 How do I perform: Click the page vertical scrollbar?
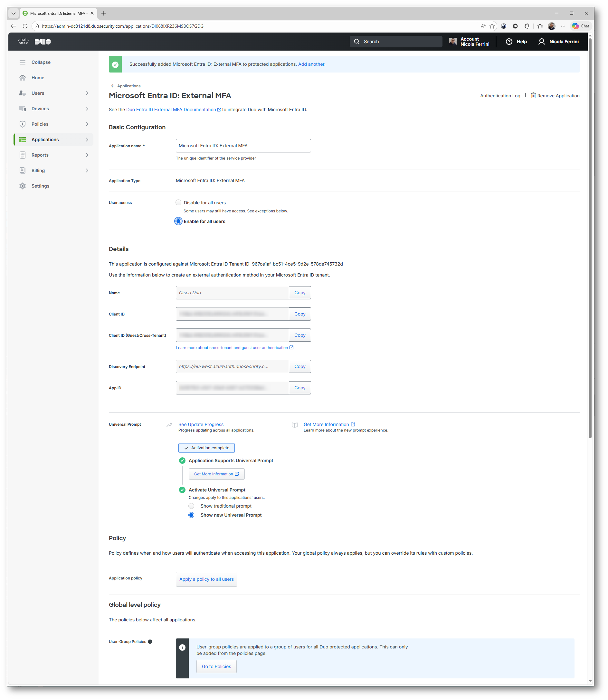coord(590,238)
